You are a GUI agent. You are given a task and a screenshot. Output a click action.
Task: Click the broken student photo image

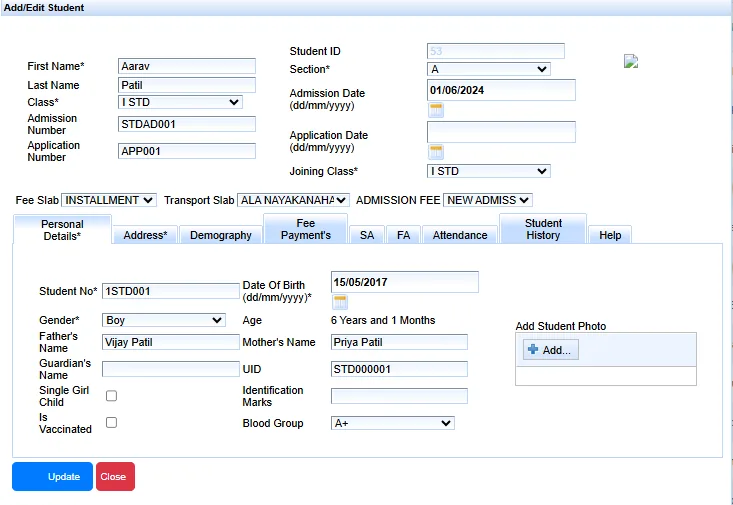pyautogui.click(x=631, y=61)
